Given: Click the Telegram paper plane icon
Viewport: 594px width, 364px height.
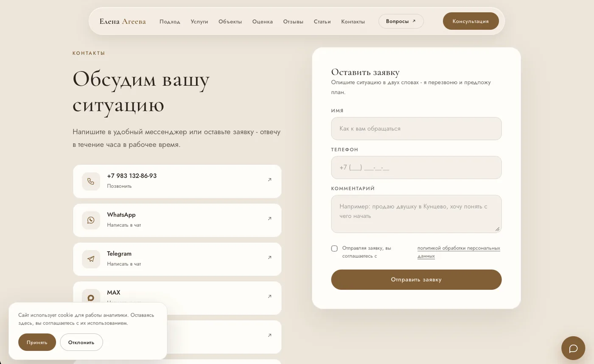Looking at the screenshot, I should coord(91,259).
